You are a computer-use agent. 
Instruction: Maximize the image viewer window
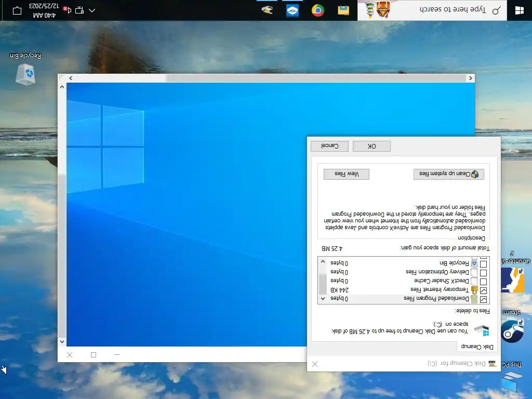pyautogui.click(x=94, y=354)
